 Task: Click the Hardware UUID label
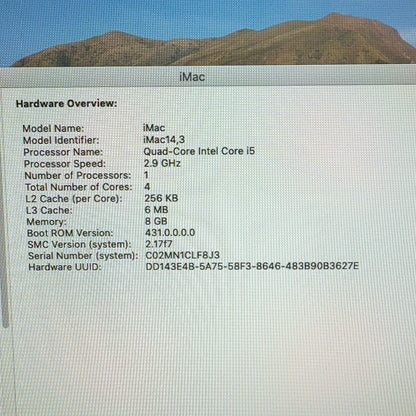(x=65, y=267)
